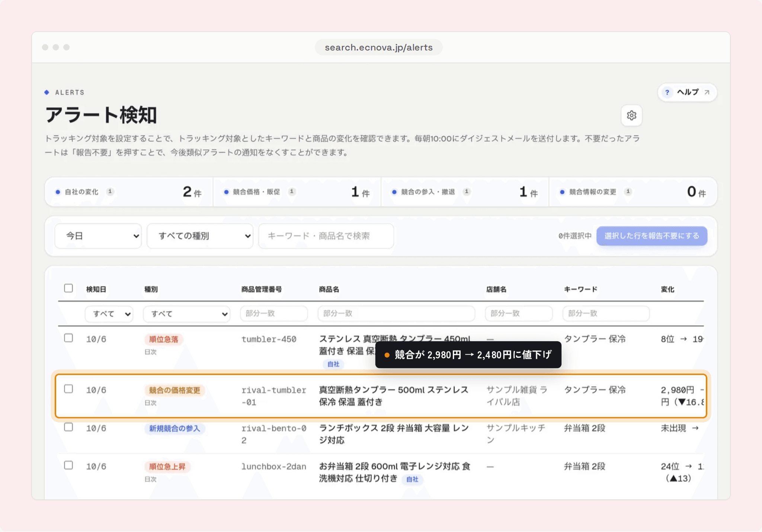Click 選択した行を報告不要にする button
The image size is (762, 532).
[652, 236]
